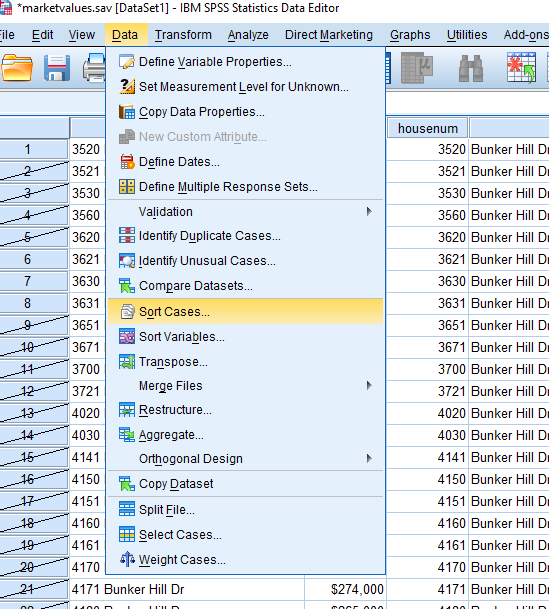Image resolution: width=549 pixels, height=609 pixels.
Task: Expand the Orthogonal Design submenu arrow
Action: click(369, 458)
